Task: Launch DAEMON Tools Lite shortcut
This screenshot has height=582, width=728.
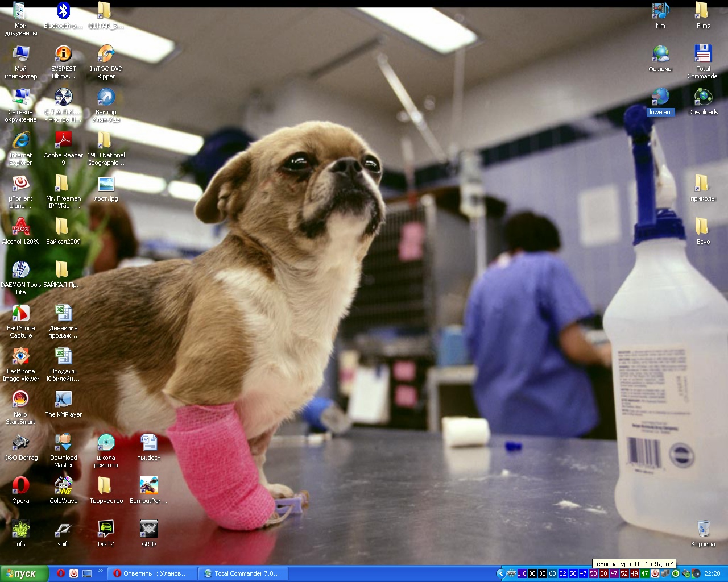Action: click(20, 278)
